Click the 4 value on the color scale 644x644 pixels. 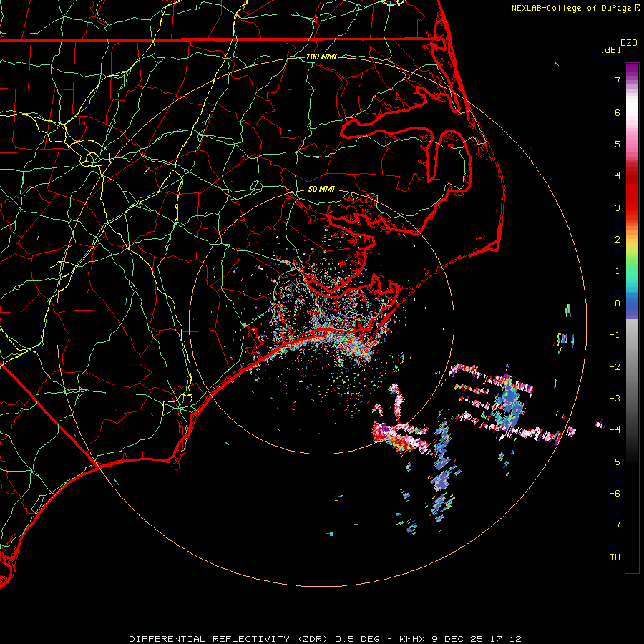[618, 176]
